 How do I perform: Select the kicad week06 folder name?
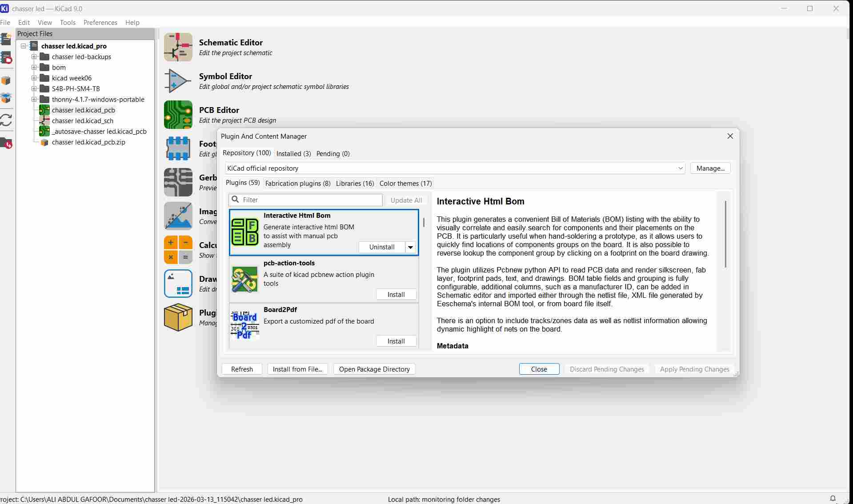tap(72, 78)
